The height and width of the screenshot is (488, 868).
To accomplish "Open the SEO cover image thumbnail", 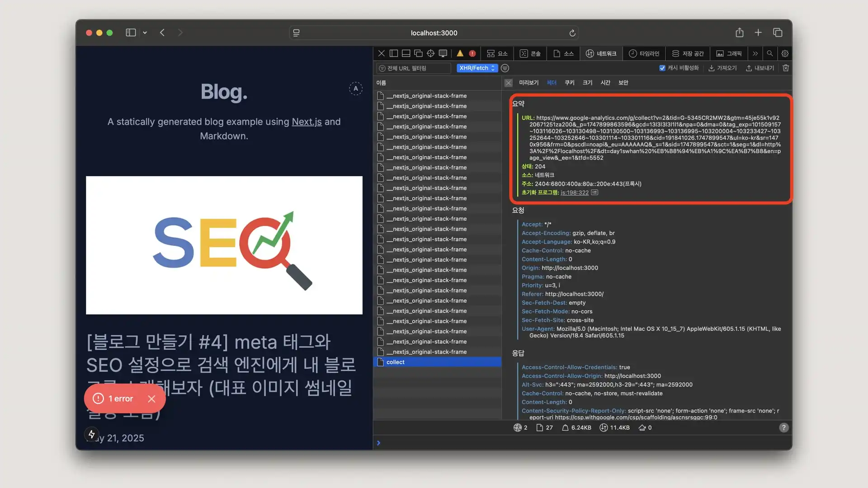I will (x=224, y=245).
